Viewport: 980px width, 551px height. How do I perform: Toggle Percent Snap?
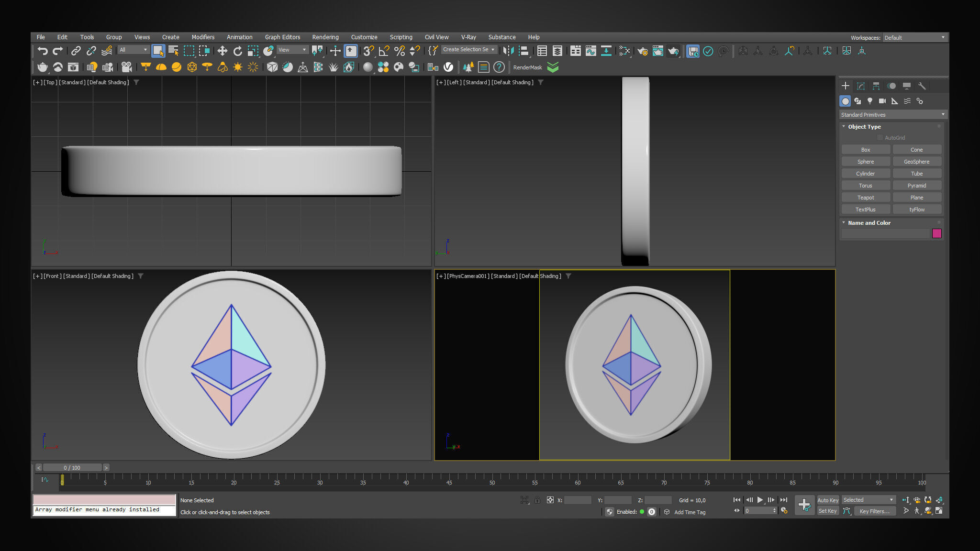tap(400, 51)
